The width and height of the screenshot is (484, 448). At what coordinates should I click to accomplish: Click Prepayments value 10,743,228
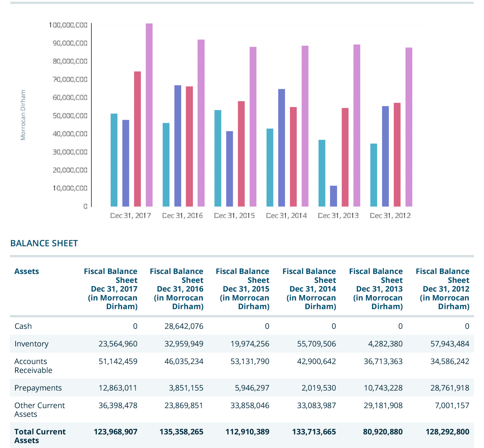pyautogui.click(x=383, y=388)
